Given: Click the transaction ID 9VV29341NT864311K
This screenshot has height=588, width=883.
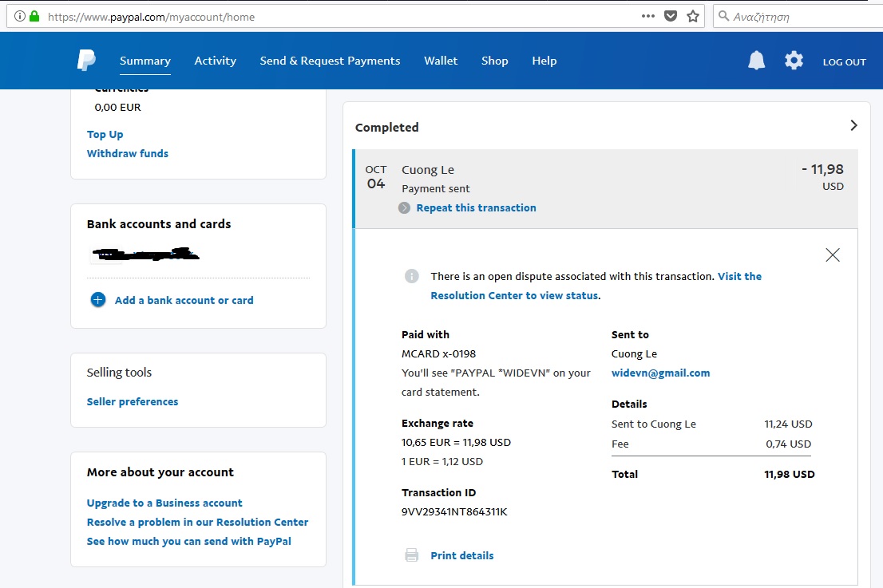Looking at the screenshot, I should coord(454,512).
